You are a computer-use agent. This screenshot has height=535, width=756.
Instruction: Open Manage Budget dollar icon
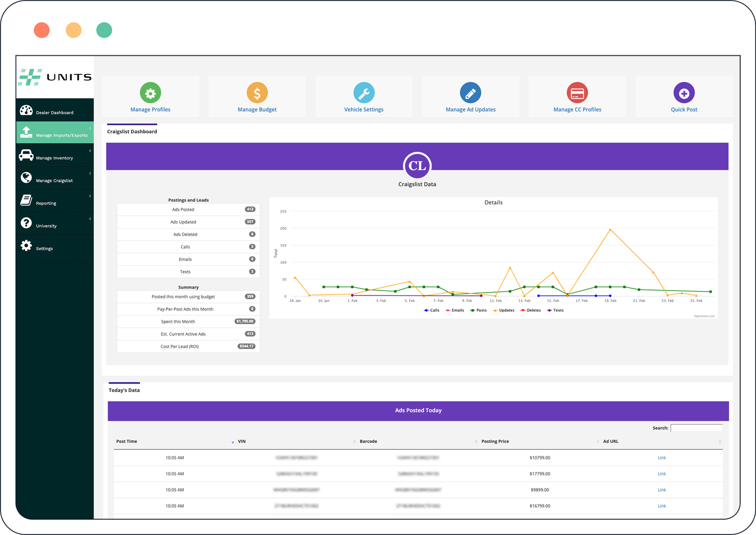pos(257,93)
